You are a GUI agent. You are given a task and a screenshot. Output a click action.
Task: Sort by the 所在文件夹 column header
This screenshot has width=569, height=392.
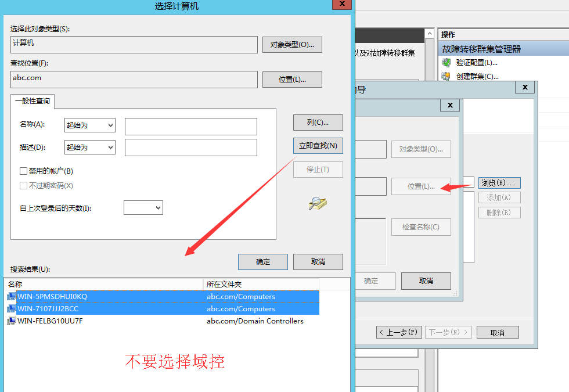[261, 284]
